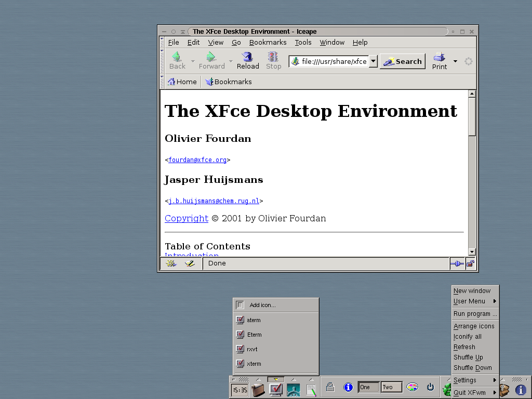Choose Refresh in desktop menu
The image size is (532, 399).
click(475, 347)
